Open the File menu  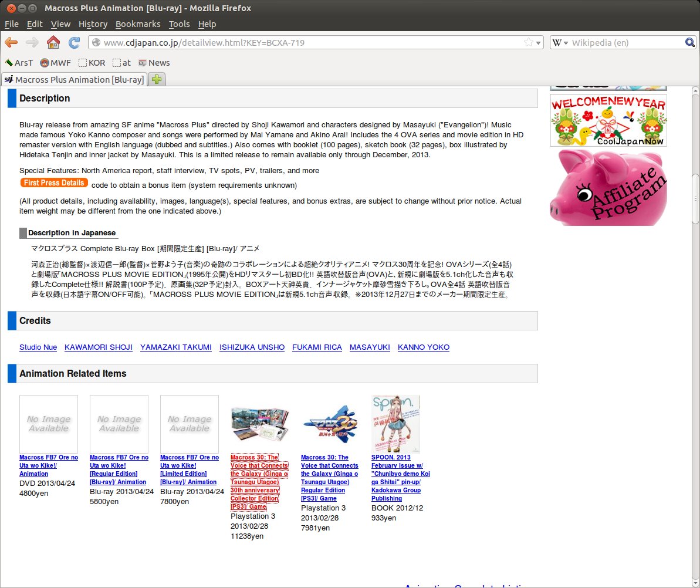coord(12,24)
